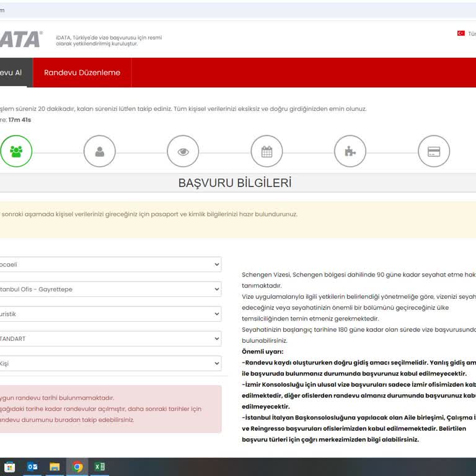This screenshot has width=476, height=476.
Task: Launch Outlook from the taskbar
Action: [x=32, y=467]
